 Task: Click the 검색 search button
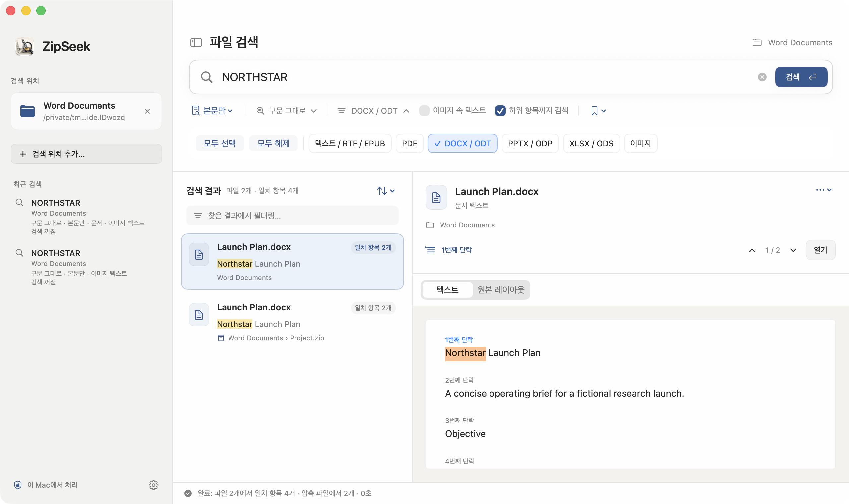(801, 77)
